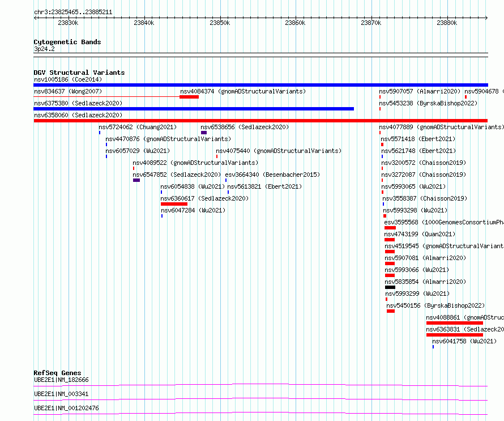
Task: Click the RefSeq Genes track title
Action: click(57, 373)
